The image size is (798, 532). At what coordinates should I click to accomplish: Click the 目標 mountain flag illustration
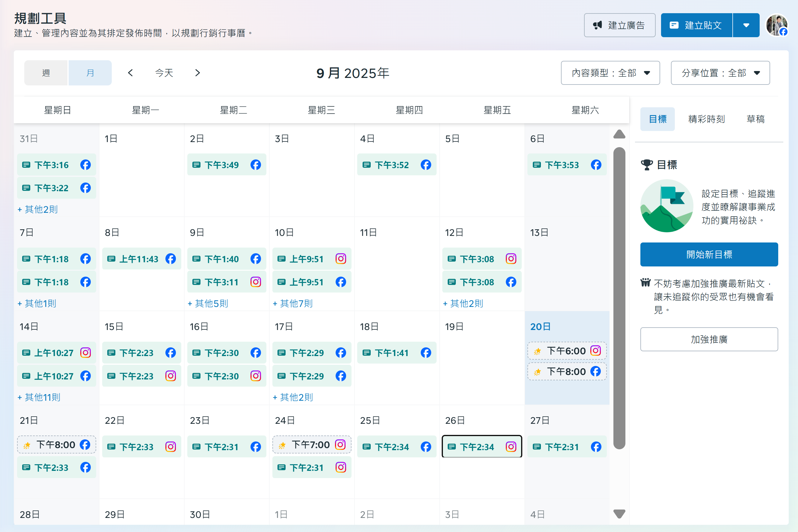click(667, 206)
